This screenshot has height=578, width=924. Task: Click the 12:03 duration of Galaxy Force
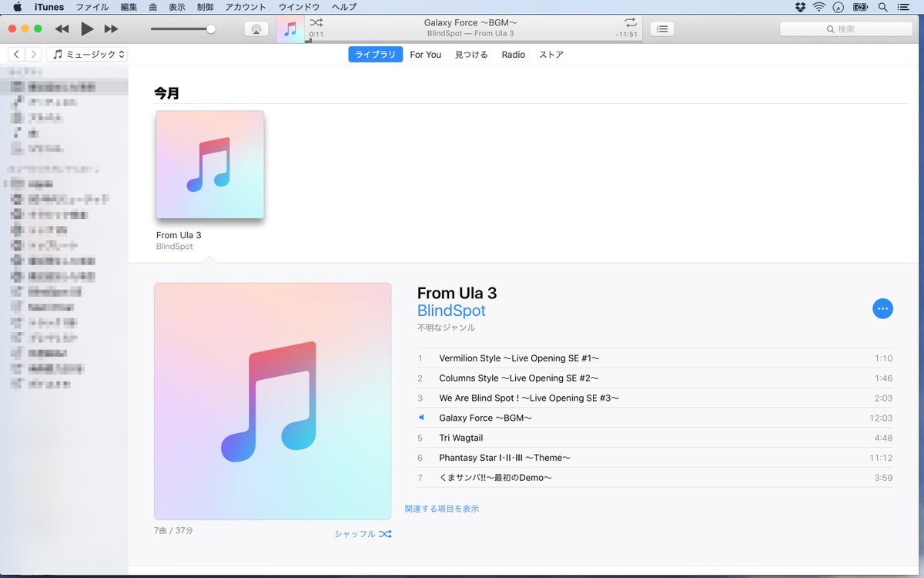coord(881,418)
